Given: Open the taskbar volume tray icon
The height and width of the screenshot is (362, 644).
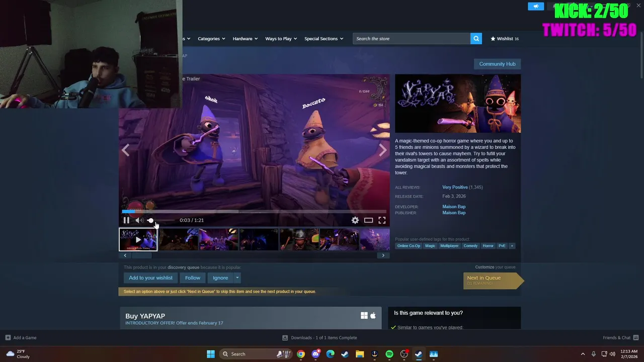Looking at the screenshot, I should (613, 354).
